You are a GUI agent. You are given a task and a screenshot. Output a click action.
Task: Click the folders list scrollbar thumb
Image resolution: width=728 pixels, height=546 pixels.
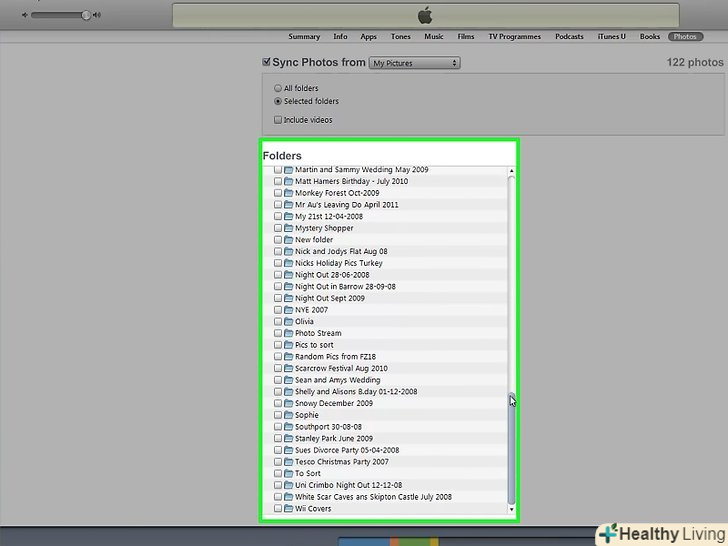click(512, 448)
